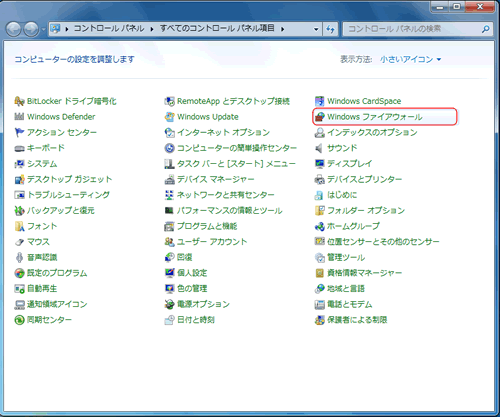Open the 資格情報マネージャー link

365,273
